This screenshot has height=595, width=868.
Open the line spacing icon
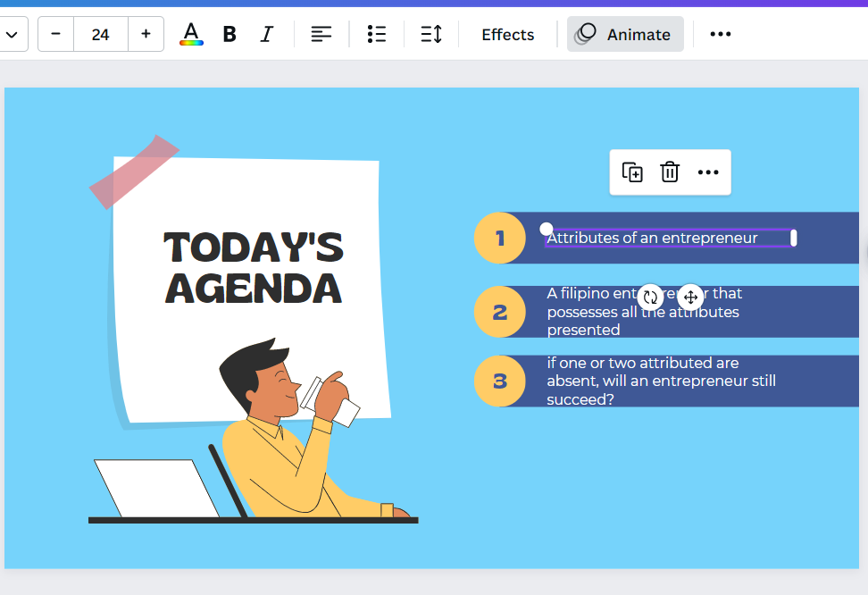pos(431,33)
